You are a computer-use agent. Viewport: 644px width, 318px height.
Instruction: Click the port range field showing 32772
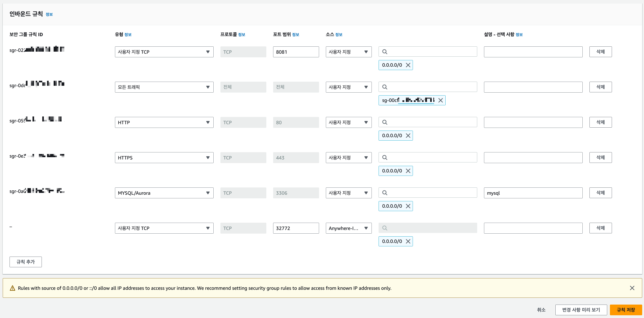296,228
